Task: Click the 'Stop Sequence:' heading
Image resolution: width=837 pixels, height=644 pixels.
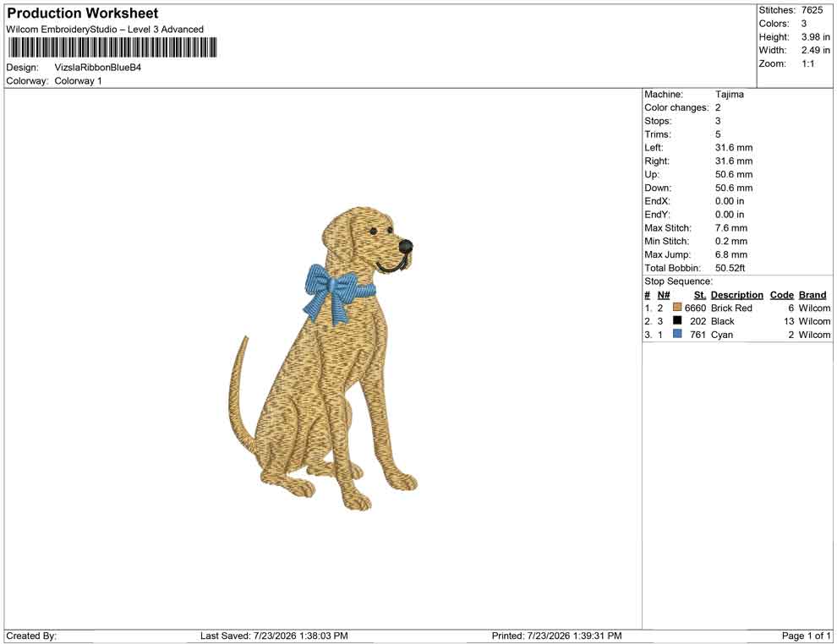Action: (x=678, y=281)
